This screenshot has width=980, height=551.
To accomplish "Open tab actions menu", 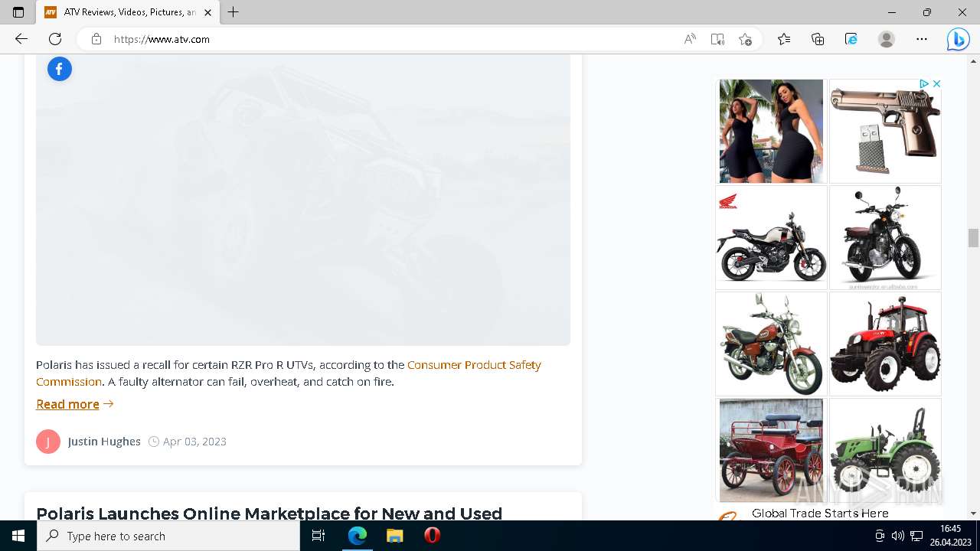I will point(18,12).
